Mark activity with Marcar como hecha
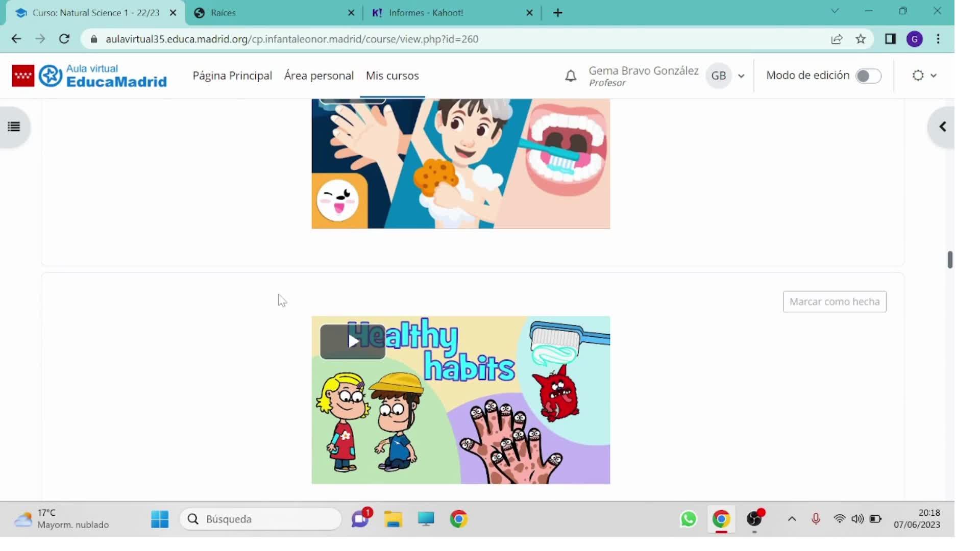The image size is (980, 551). pyautogui.click(x=834, y=302)
